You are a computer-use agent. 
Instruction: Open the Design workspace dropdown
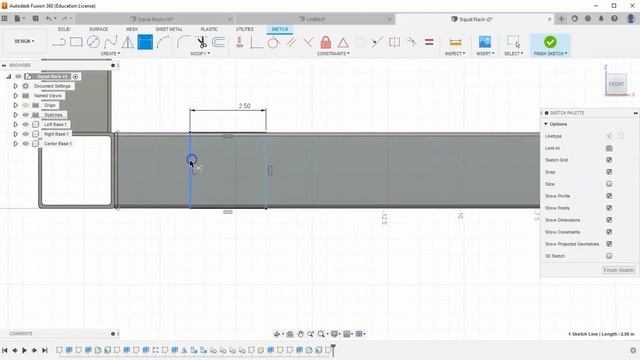coord(24,41)
